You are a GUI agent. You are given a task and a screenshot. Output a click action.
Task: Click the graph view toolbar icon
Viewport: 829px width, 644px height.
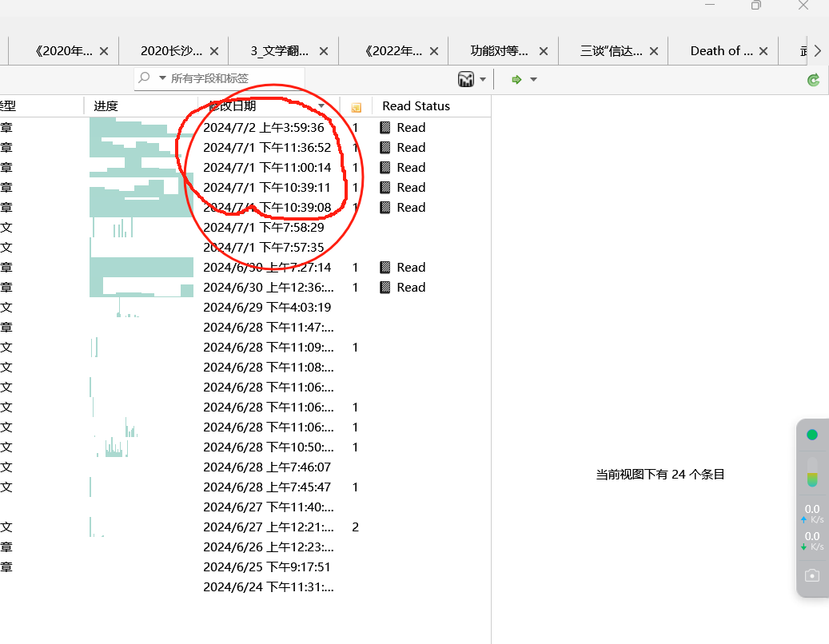coord(466,79)
